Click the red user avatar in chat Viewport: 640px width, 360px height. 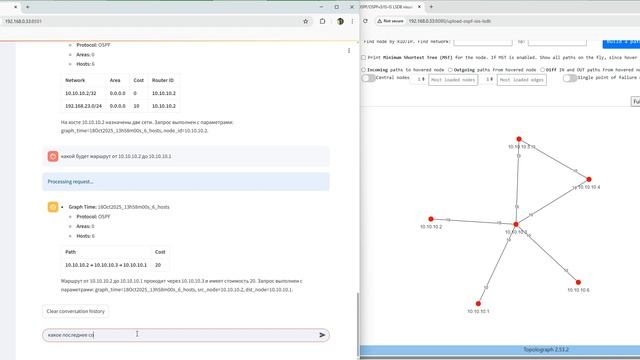(x=53, y=156)
